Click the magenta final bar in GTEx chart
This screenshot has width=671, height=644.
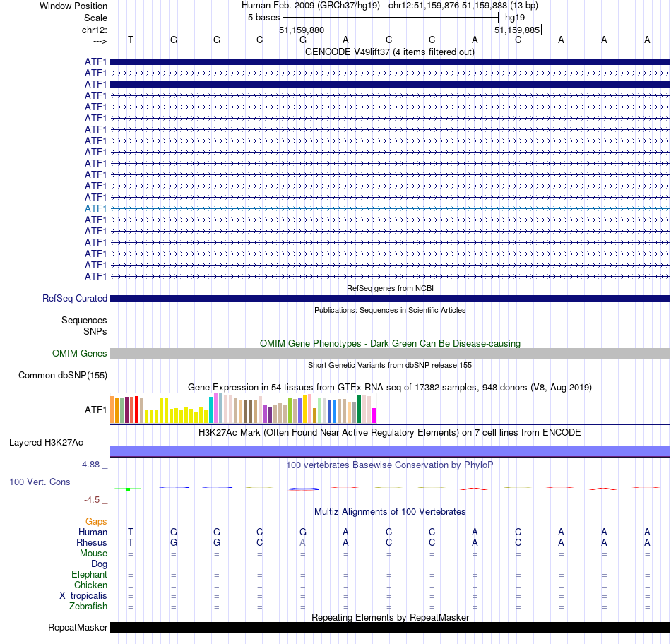click(374, 415)
